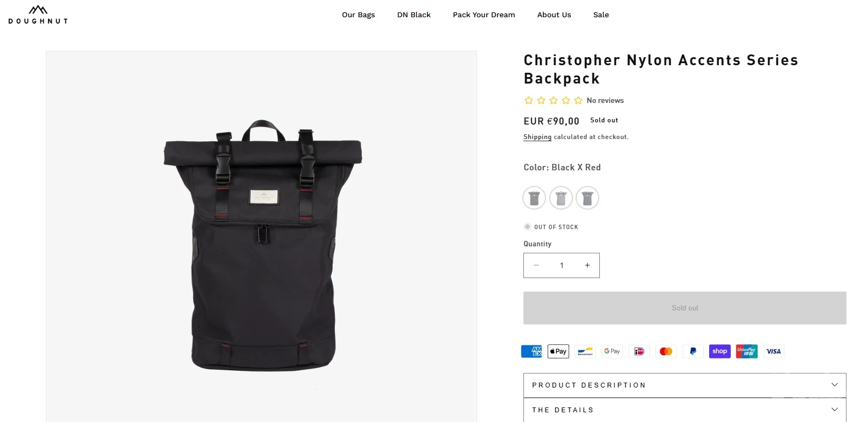Open the DN Black menu item
This screenshot has height=422, width=868.
coord(414,15)
